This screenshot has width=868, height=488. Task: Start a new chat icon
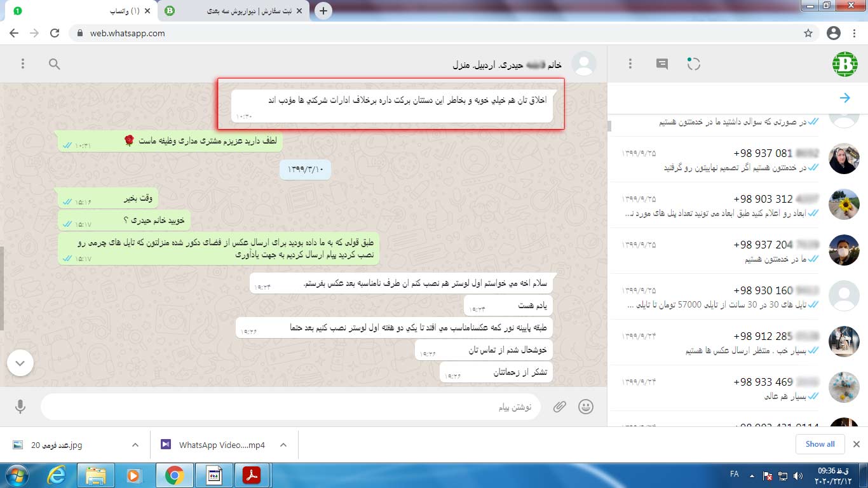coord(662,64)
